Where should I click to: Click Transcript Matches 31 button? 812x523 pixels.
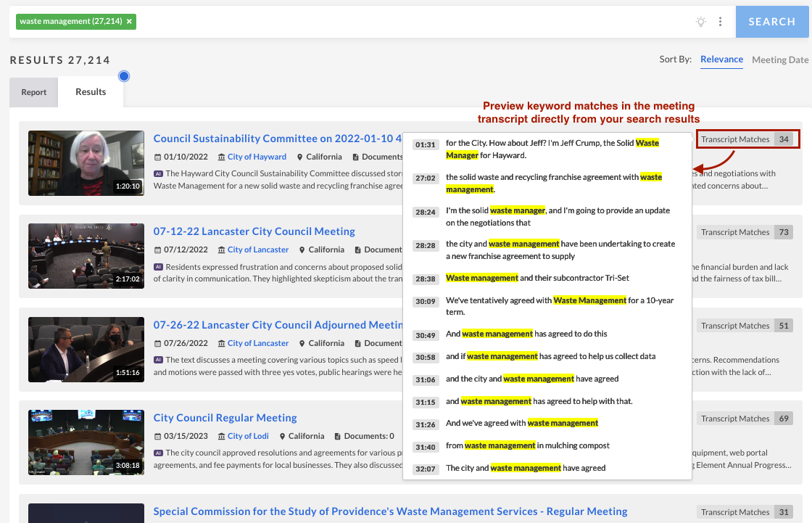[x=745, y=512]
